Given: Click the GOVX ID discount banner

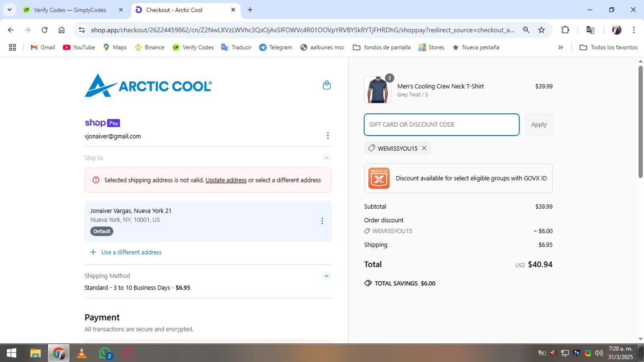Looking at the screenshot, I should tap(458, 178).
